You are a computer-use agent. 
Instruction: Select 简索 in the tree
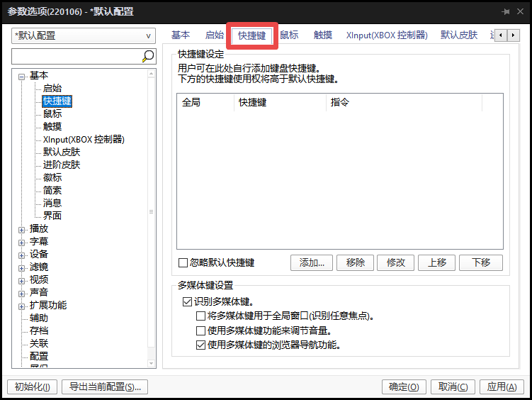pyautogui.click(x=52, y=190)
